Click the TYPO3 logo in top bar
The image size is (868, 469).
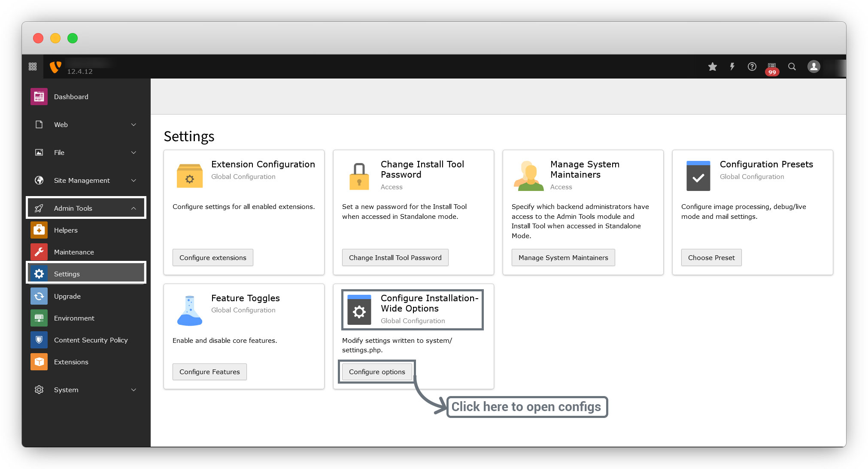56,67
